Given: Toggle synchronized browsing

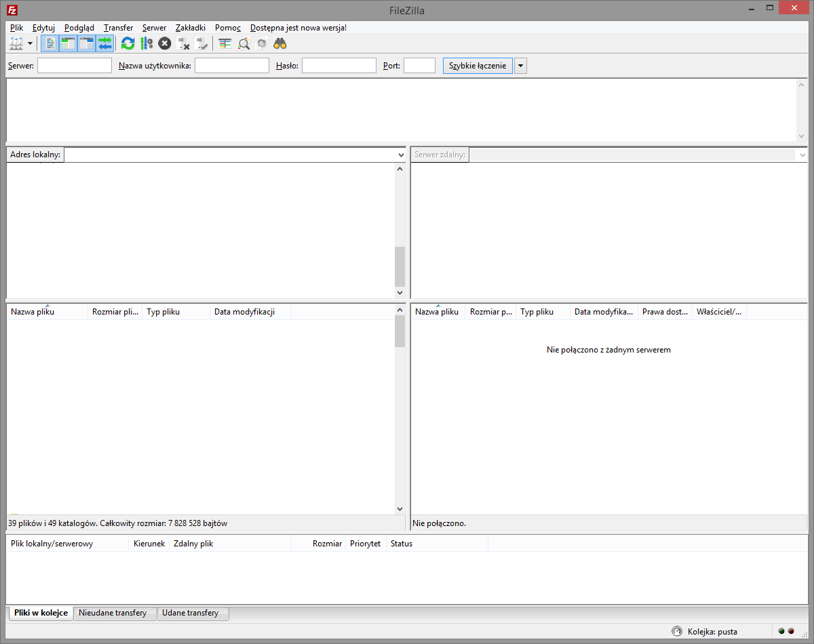Looking at the screenshot, I should [261, 43].
